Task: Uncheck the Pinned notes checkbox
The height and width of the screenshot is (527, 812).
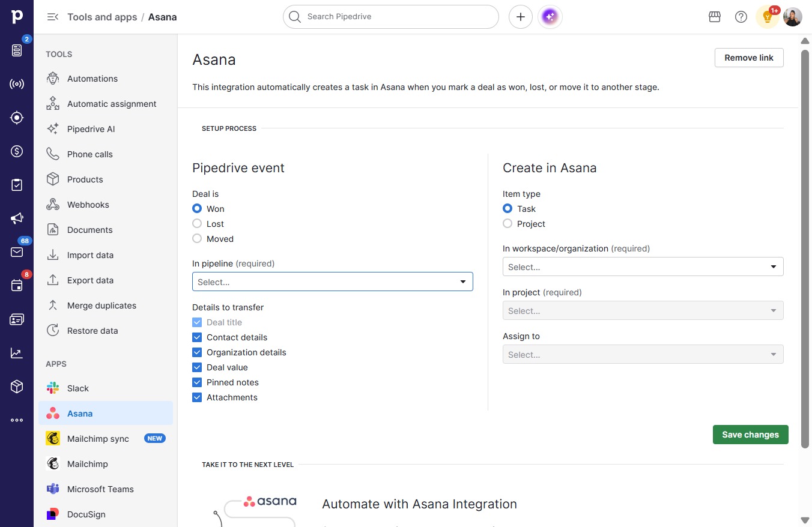Action: tap(197, 382)
